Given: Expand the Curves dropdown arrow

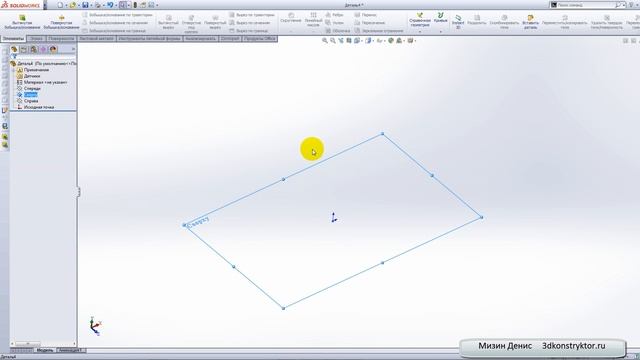Looking at the screenshot, I should pyautogui.click(x=441, y=32).
